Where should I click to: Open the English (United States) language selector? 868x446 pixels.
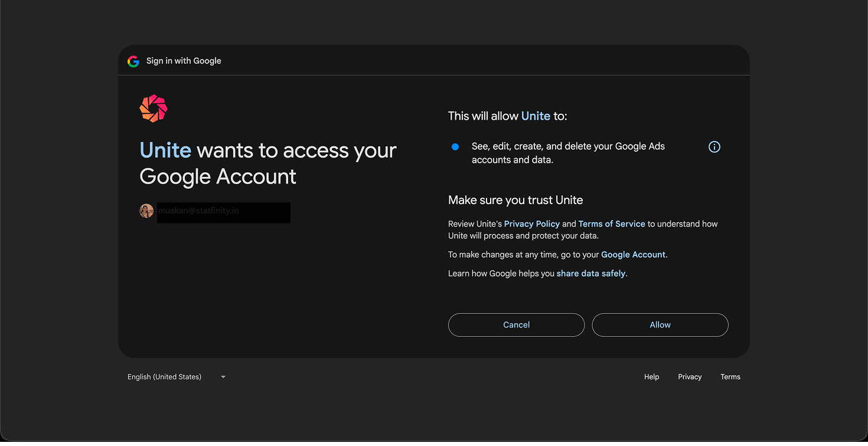coord(177,377)
